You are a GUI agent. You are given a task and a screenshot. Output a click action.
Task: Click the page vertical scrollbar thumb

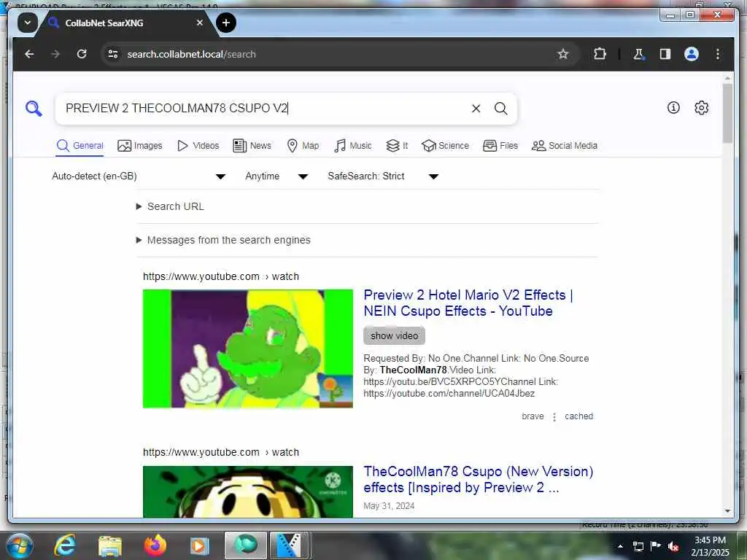coord(727,113)
